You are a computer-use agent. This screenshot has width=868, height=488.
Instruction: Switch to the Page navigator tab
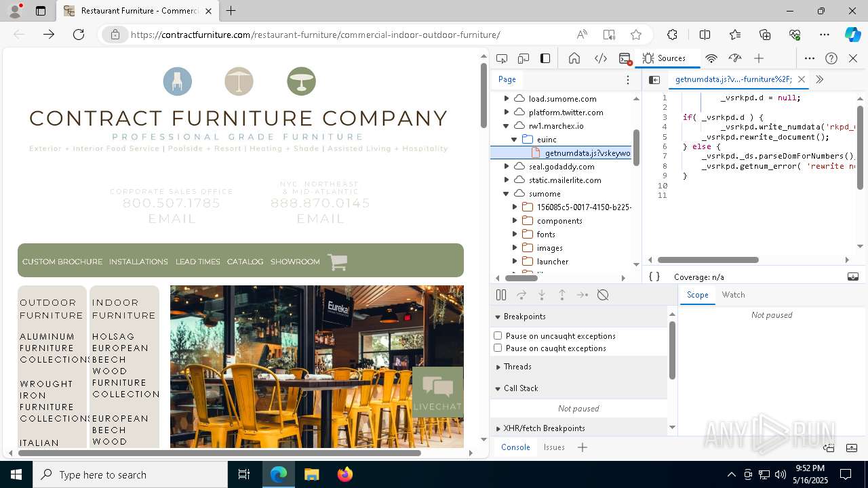coord(507,79)
